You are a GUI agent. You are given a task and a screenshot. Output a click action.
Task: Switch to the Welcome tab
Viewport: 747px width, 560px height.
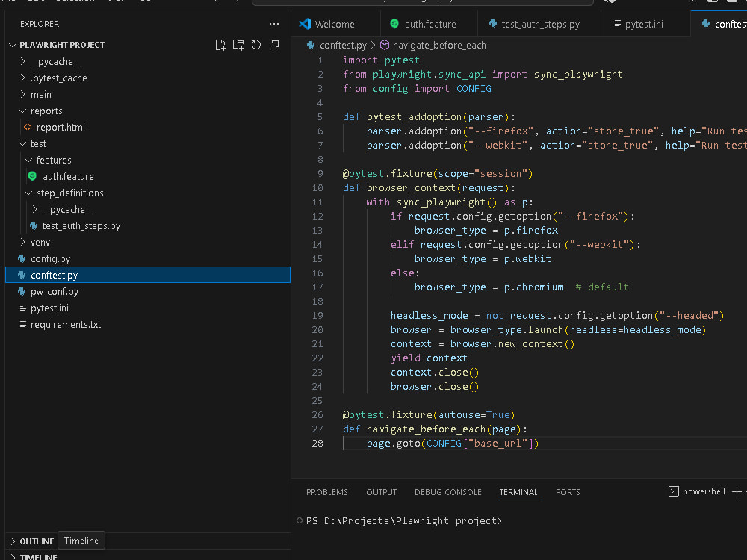coord(335,24)
